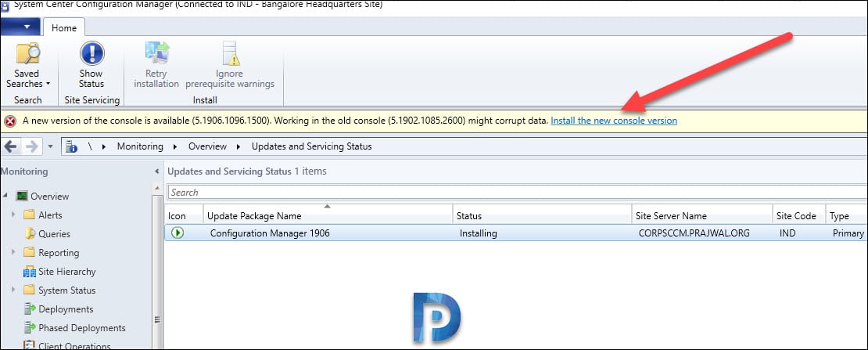Click the back navigation arrow

pyautogui.click(x=10, y=146)
